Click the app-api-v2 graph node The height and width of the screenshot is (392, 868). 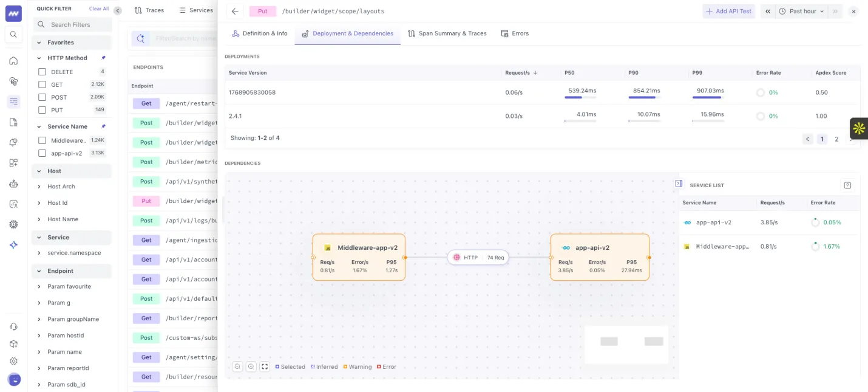tap(600, 257)
